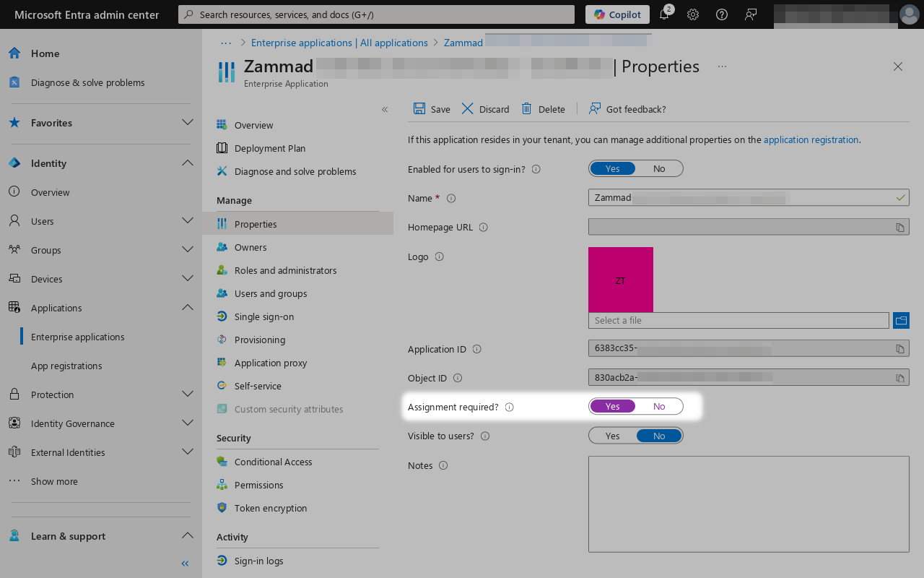This screenshot has height=578, width=924.
Task: Click the Notes text area
Action: pyautogui.click(x=749, y=504)
